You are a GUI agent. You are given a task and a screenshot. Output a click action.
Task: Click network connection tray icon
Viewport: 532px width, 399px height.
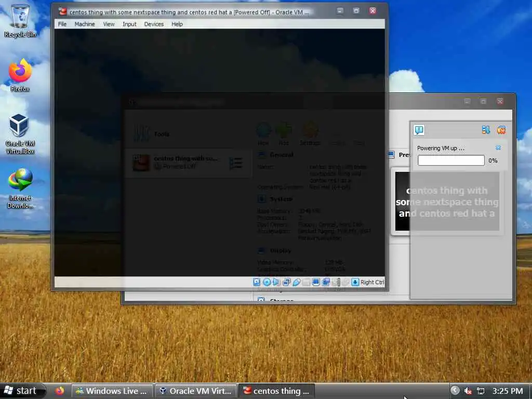point(481,391)
